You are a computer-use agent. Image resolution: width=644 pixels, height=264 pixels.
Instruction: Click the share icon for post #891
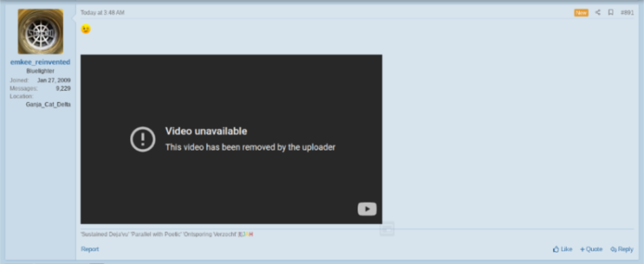[598, 13]
